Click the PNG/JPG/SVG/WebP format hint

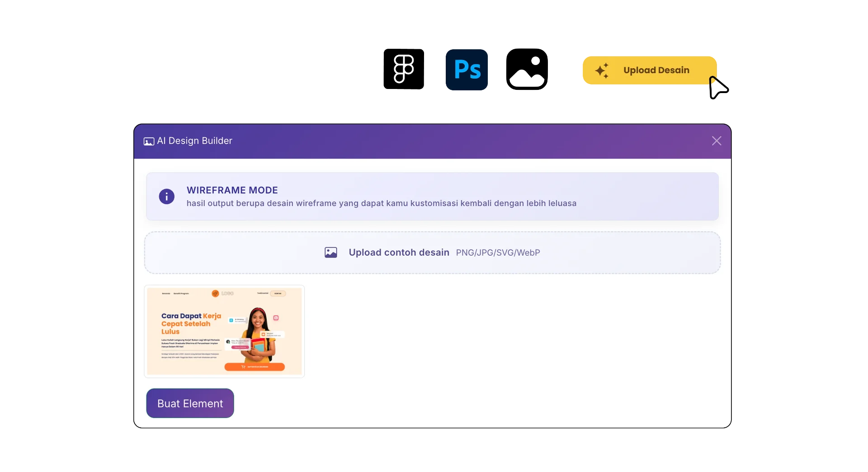point(498,253)
